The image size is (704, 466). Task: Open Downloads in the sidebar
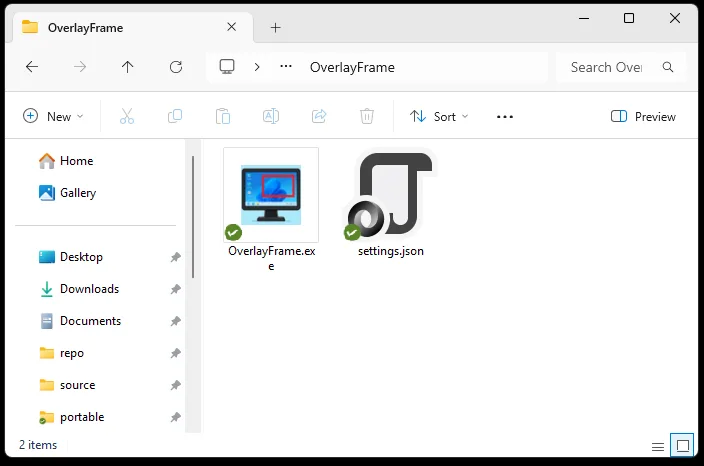[x=79, y=289]
